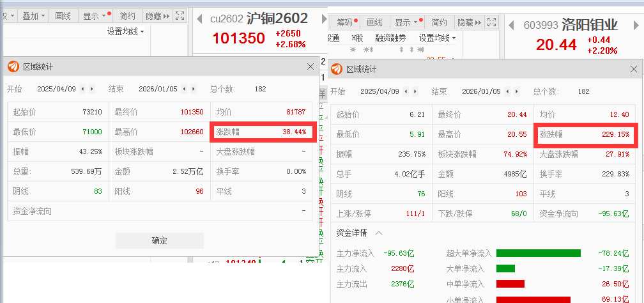The height and width of the screenshot is (303, 644).
Task: Switch to the 融资融券 tab
Action: click(390, 38)
